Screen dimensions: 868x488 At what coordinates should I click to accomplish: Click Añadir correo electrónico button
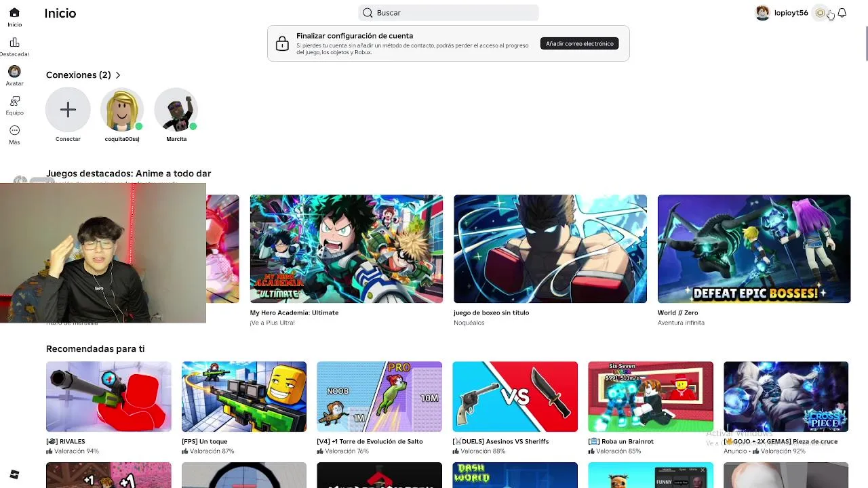[x=579, y=43]
